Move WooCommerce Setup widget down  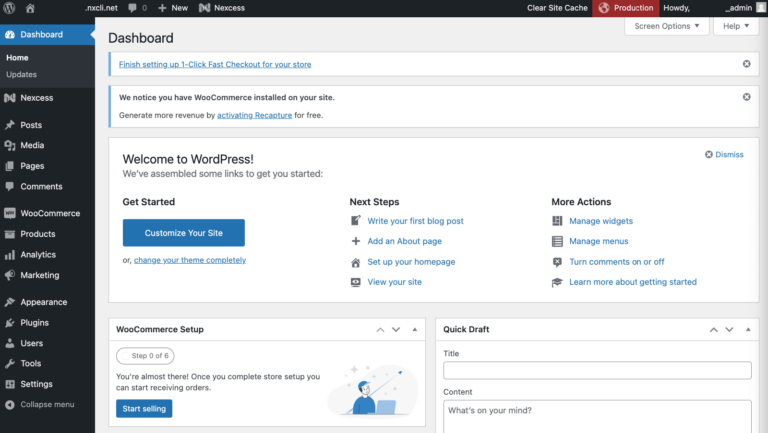pos(396,330)
